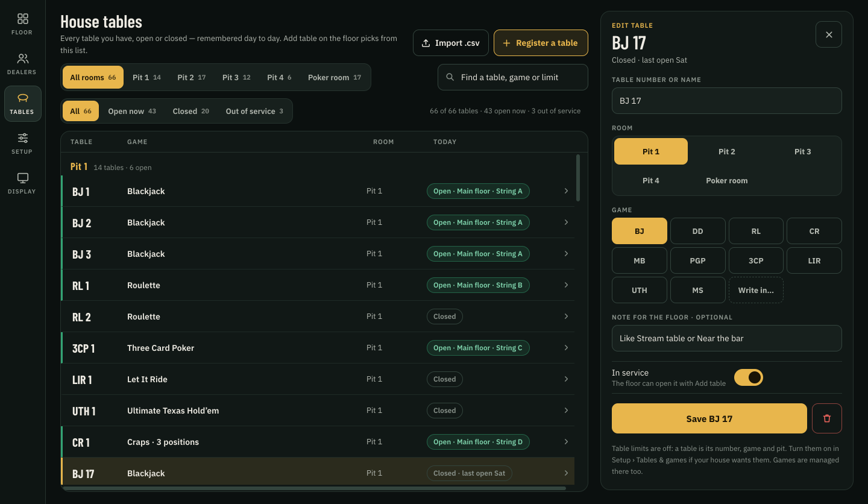Open Setup from the sidebar
The height and width of the screenshot is (504, 868).
coord(22,143)
